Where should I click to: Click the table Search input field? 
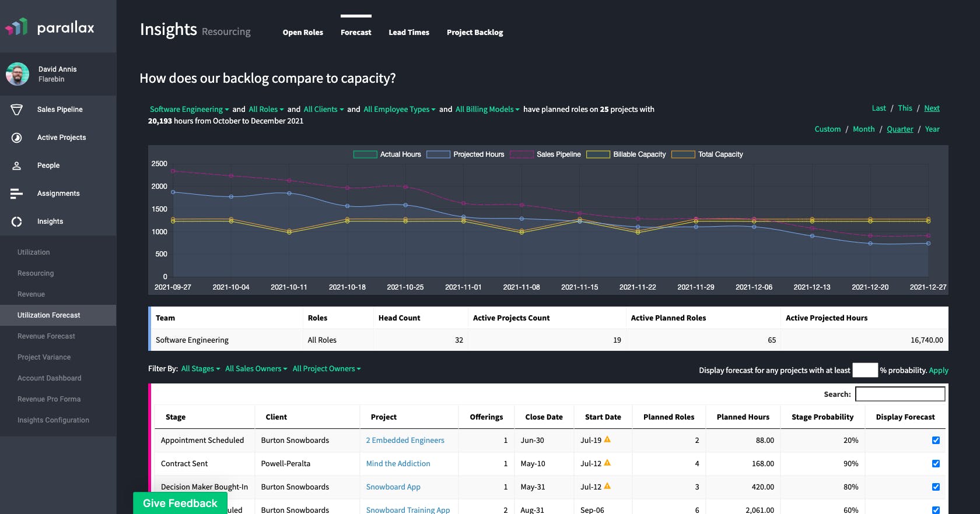tap(900, 394)
